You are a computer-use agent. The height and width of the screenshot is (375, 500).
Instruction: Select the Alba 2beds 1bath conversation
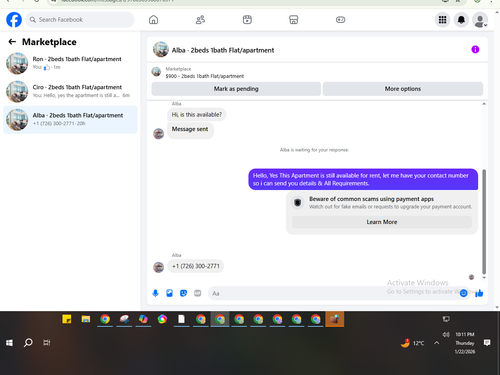[x=70, y=119]
